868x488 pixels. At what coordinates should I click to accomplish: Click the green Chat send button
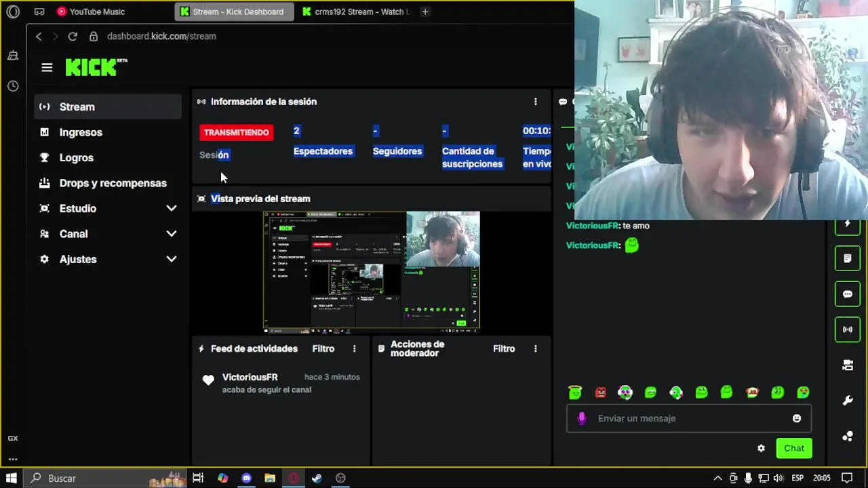[794, 448]
